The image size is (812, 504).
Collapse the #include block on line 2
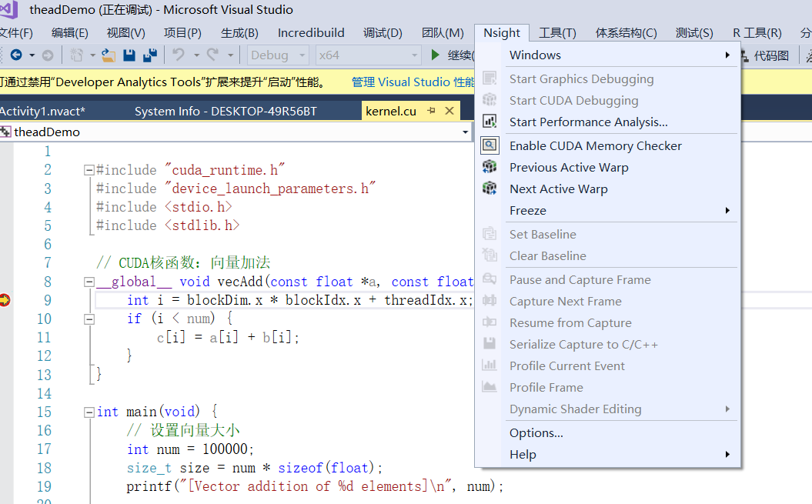pyautogui.click(x=89, y=170)
